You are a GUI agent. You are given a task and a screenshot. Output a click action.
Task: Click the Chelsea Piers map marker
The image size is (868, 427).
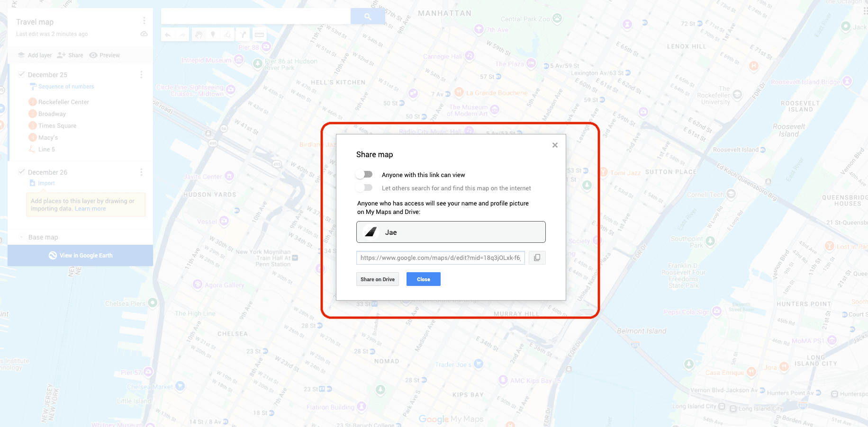[x=153, y=302]
